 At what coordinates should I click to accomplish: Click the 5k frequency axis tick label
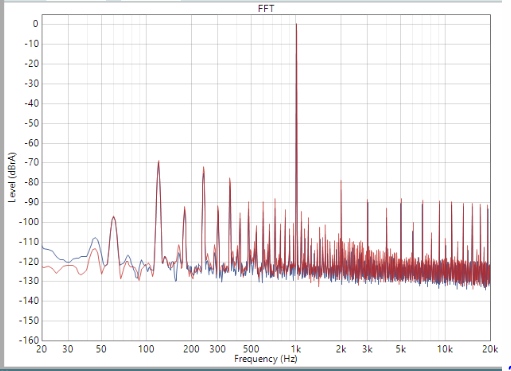401,349
